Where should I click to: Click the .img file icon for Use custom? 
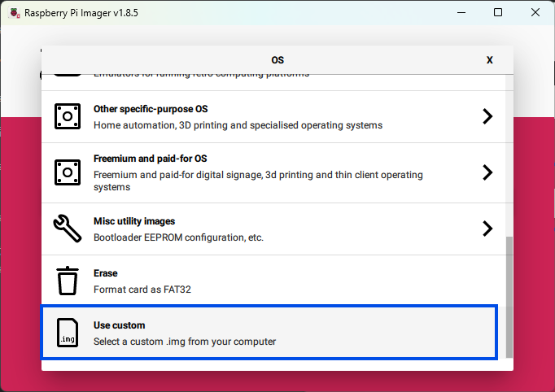68,333
